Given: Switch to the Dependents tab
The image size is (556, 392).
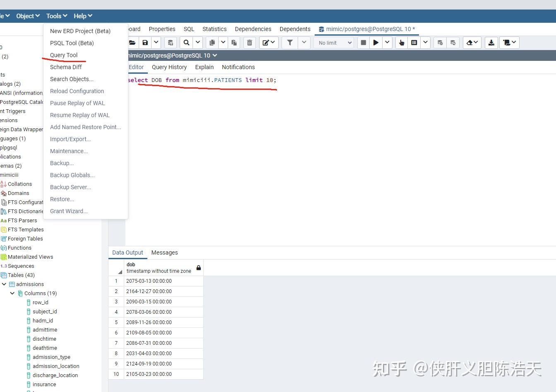Looking at the screenshot, I should coord(295,29).
